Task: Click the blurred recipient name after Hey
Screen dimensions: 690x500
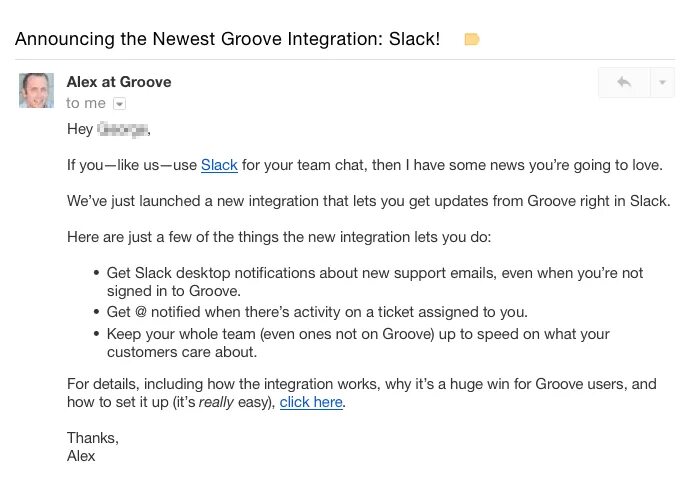Action: (122, 129)
